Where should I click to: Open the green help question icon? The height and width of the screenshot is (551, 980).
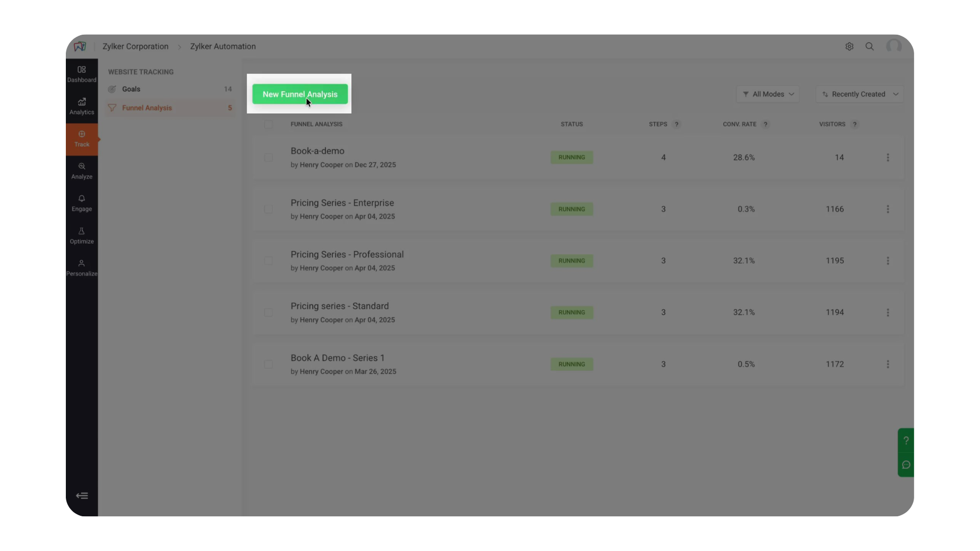pos(906,440)
